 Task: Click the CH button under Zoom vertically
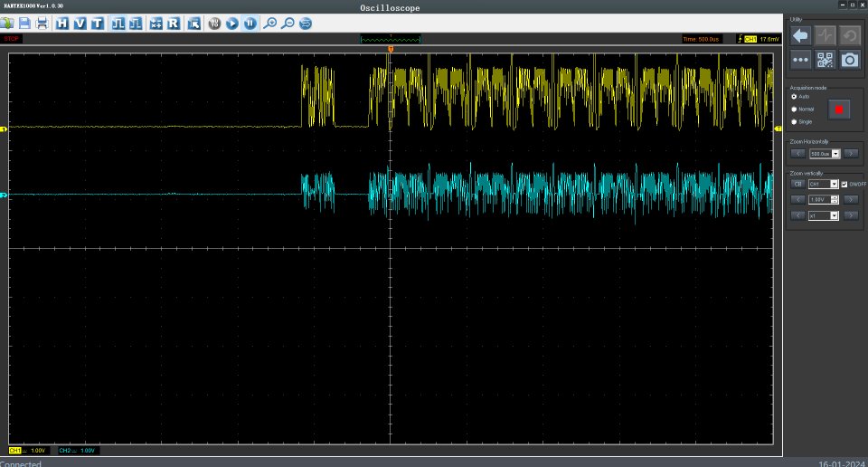point(797,184)
